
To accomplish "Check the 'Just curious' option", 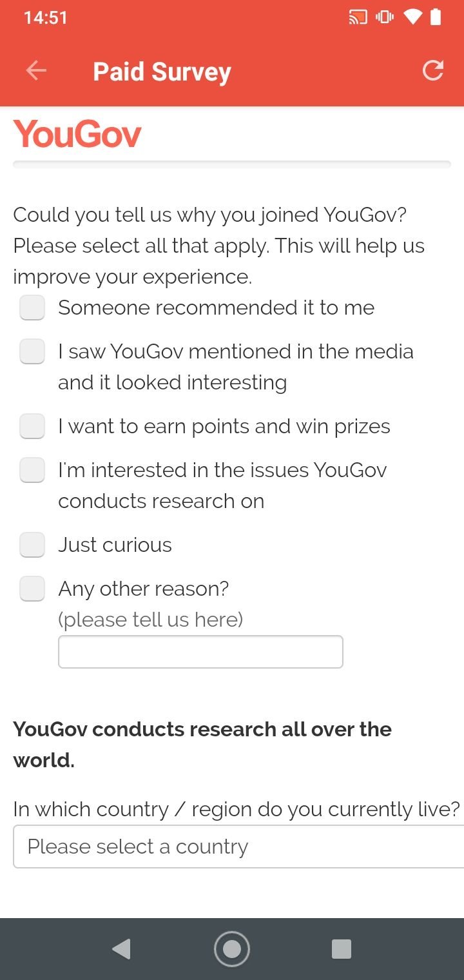I will tap(32, 545).
